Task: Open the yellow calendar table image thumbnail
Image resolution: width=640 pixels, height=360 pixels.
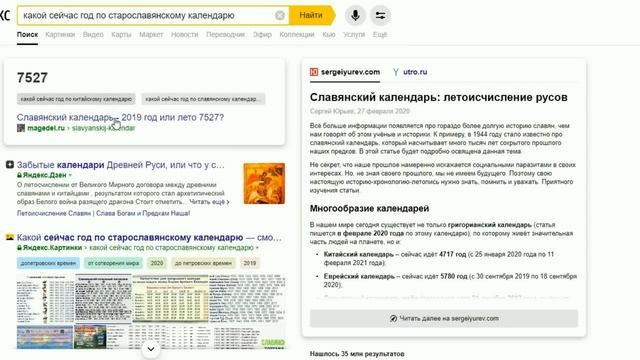Action: point(171,299)
